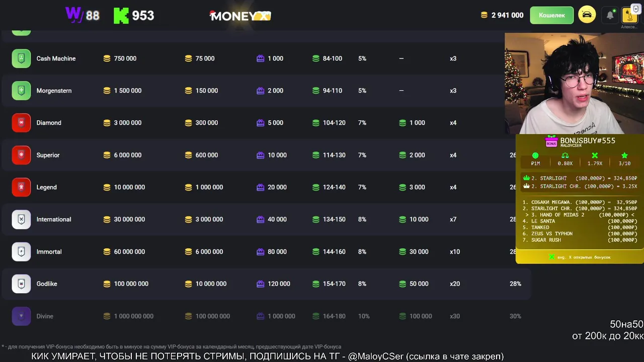Screen dimensions: 644x362
Task: Click the BONUSBUY#555 widget header
Action: pyautogui.click(x=581, y=141)
